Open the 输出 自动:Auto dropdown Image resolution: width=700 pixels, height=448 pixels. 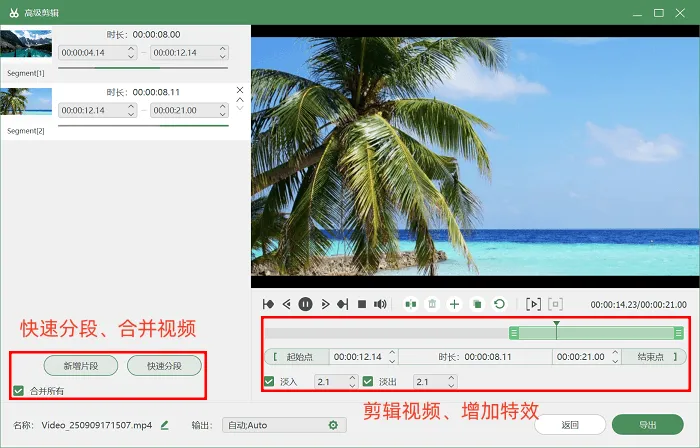click(284, 425)
